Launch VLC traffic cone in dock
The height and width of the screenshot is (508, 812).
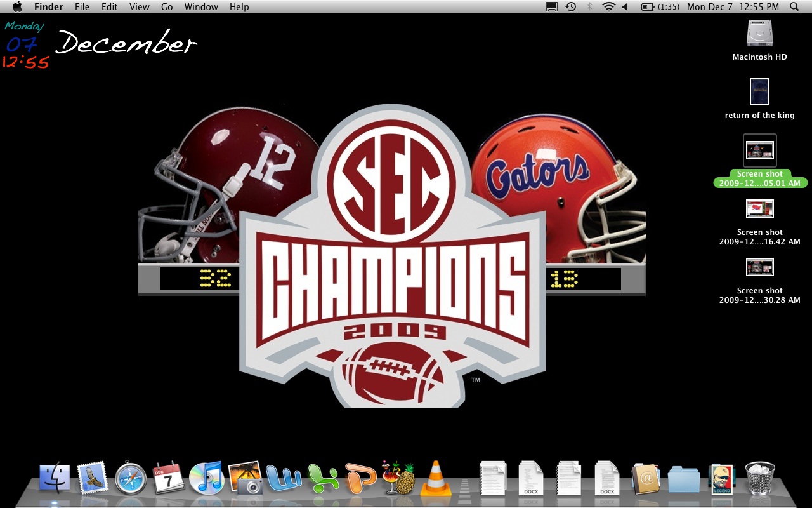click(436, 478)
